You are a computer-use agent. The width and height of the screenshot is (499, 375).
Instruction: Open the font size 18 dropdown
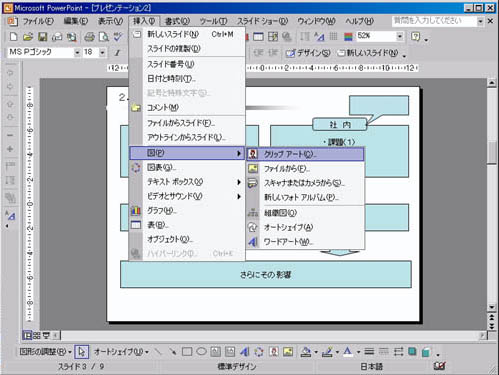pyautogui.click(x=102, y=53)
